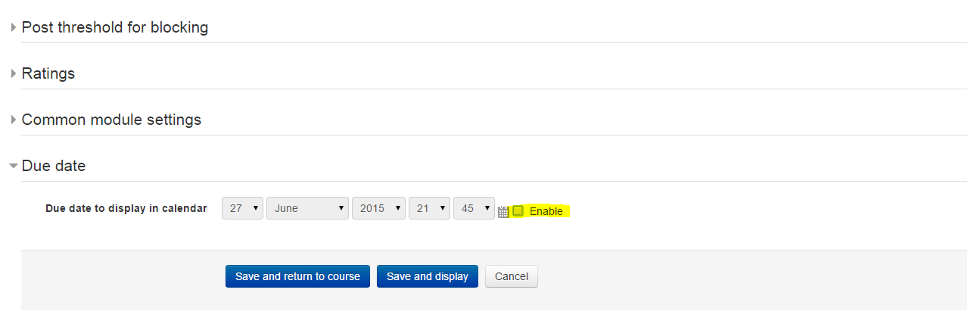
Task: Expand the Common module settings heading
Action: 111,120
